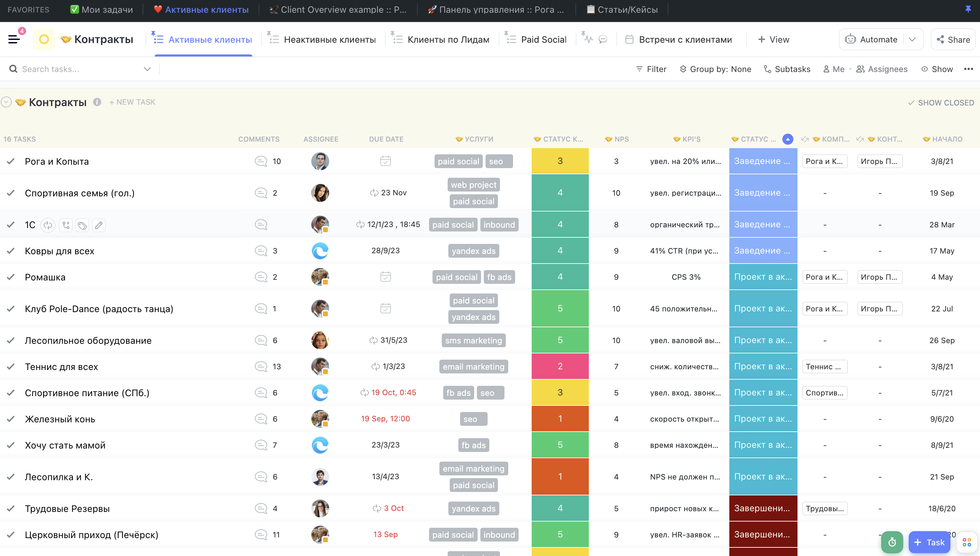Mark Рога и Копыта task complete

click(11, 161)
